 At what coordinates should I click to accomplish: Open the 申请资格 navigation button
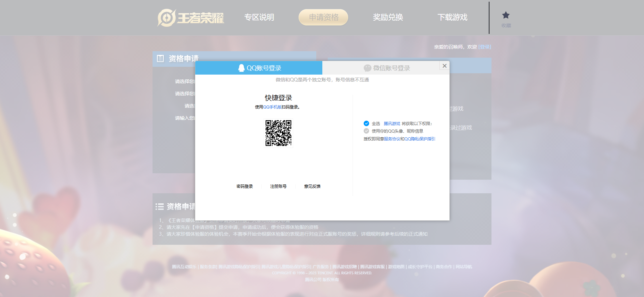323,17
